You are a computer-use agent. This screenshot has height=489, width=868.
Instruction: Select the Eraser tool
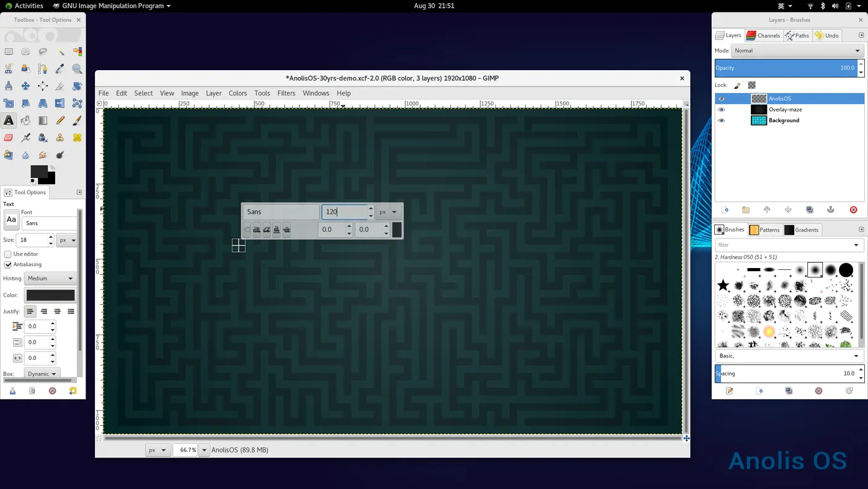9,137
